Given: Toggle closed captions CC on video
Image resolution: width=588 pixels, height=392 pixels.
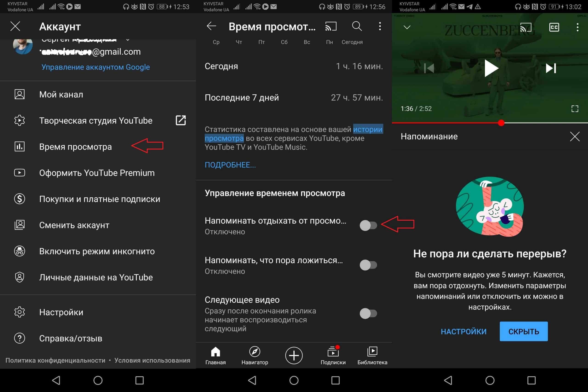Looking at the screenshot, I should (x=554, y=27).
